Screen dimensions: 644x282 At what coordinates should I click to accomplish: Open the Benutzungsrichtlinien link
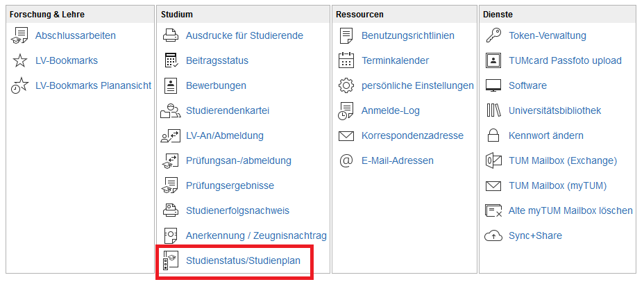[408, 35]
